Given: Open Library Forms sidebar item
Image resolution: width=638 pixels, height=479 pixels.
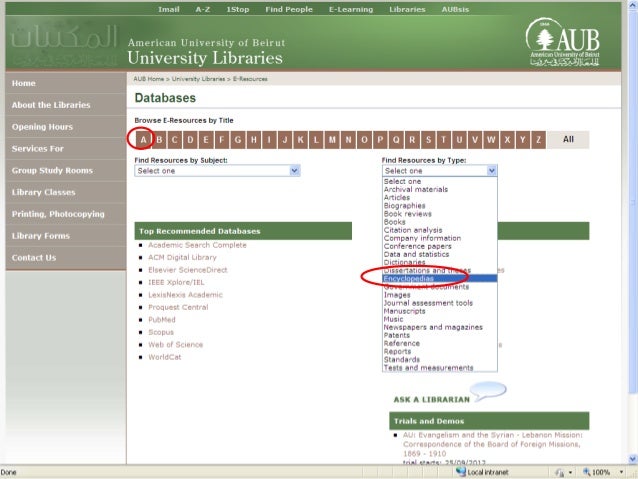Looking at the screenshot, I should 66,236.
